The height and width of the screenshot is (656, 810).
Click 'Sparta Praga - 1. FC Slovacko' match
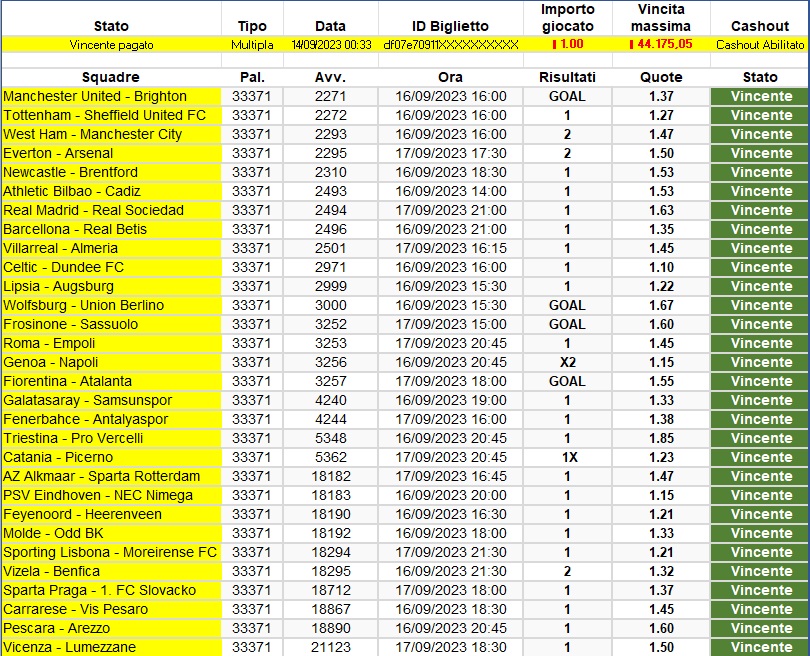[x=112, y=591]
